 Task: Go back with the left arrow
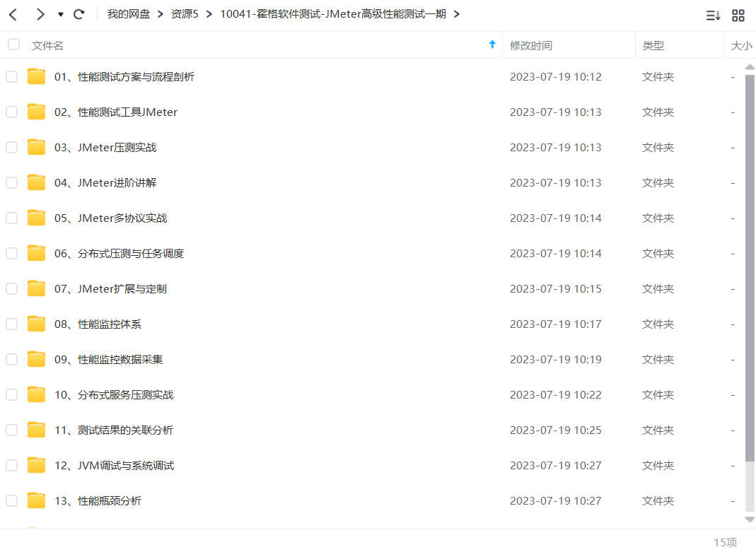[x=13, y=14]
